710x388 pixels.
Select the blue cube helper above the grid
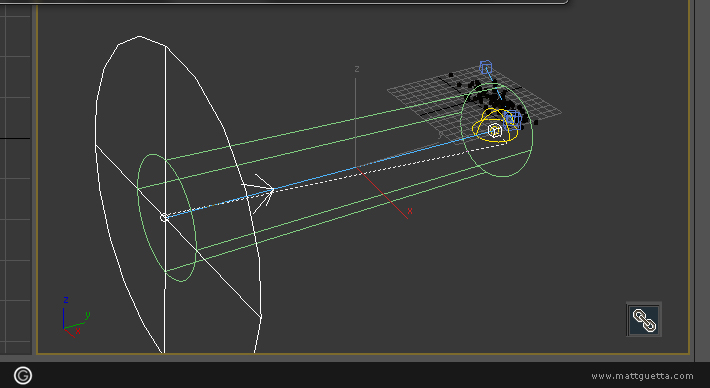pyautogui.click(x=486, y=68)
